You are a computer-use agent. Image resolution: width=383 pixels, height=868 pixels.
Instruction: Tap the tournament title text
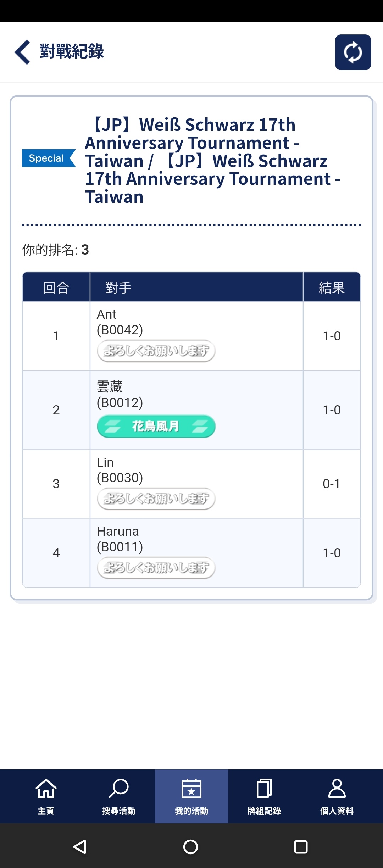coord(213,161)
